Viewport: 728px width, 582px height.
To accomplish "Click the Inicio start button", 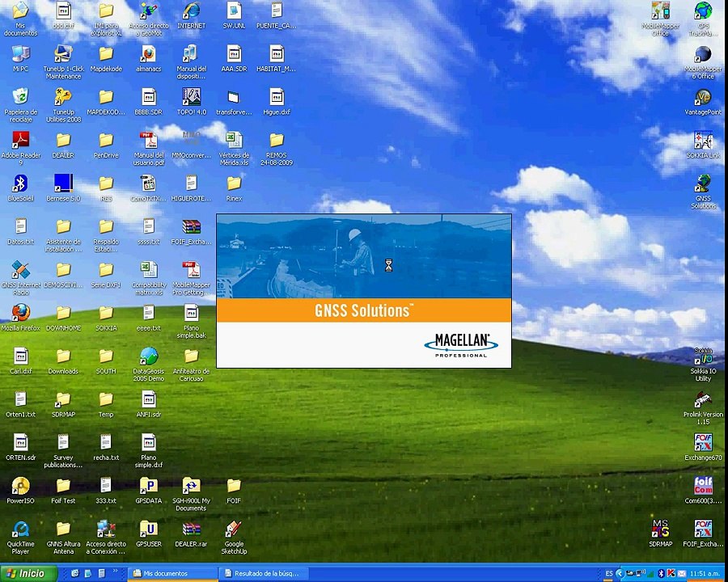I will [x=28, y=574].
